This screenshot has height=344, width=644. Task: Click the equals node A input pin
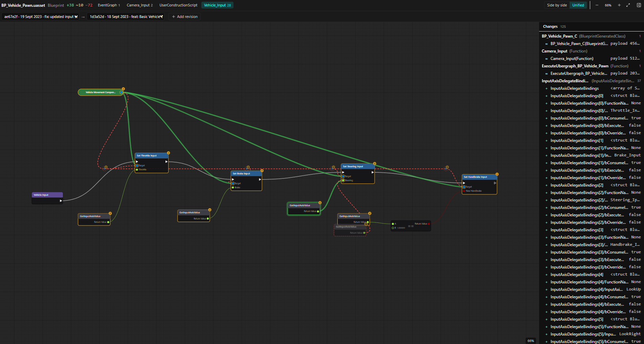point(393,224)
